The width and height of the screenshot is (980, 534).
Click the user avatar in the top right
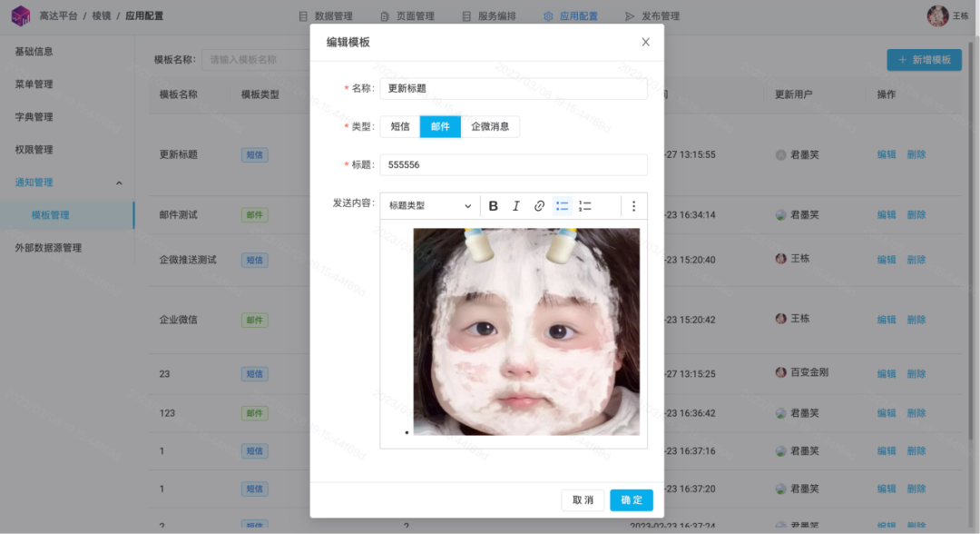coord(937,15)
